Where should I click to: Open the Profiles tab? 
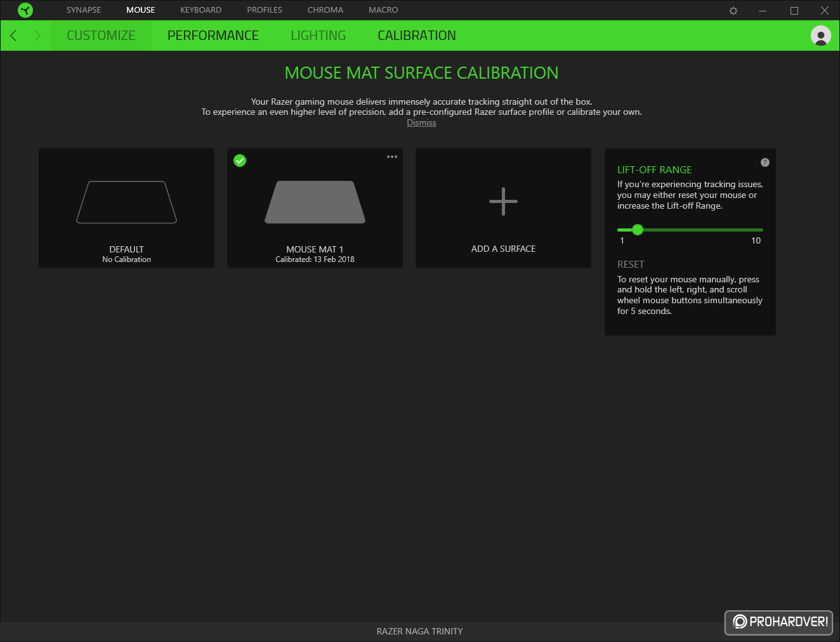coord(265,10)
